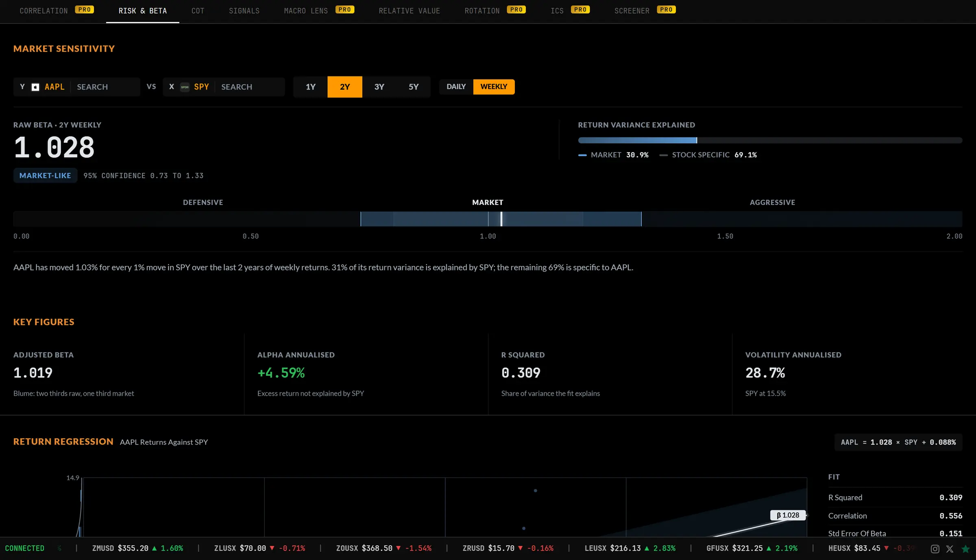This screenshot has width=976, height=560.
Task: Click the STOCK SPECIFIC 69.1% legend entry
Action: click(708, 155)
